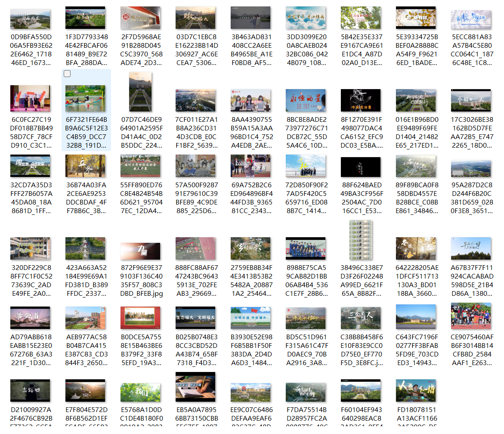The height and width of the screenshot is (434, 504).
Task: Select thumbnail of file BD5C51D961
Action: point(306,318)
